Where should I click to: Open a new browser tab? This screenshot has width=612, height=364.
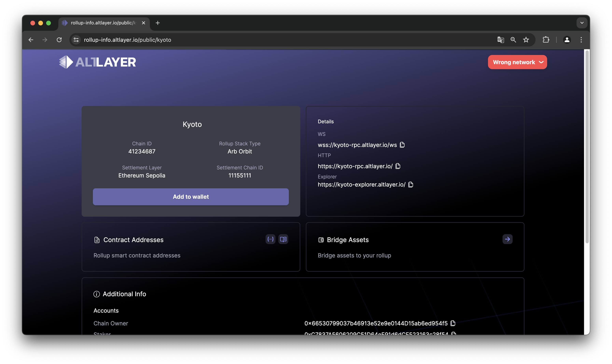(x=158, y=23)
